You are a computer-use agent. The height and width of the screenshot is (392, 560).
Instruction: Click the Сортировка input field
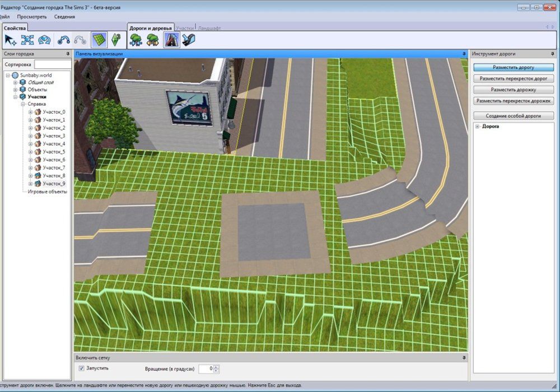[x=53, y=65]
